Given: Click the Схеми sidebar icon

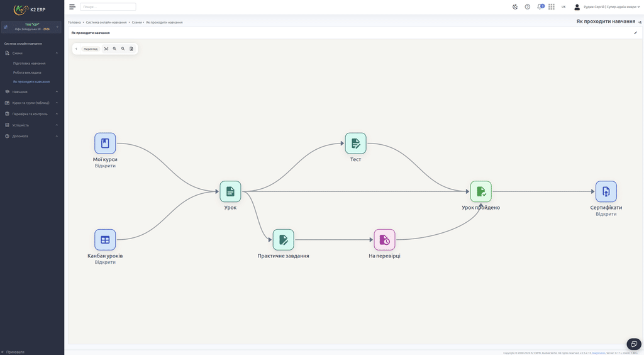Looking at the screenshot, I should [7, 53].
